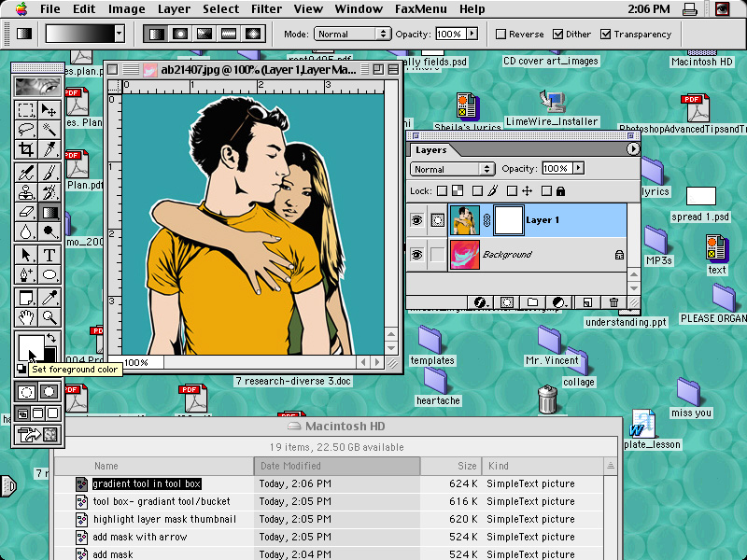Viewport: 747px width, 560px height.
Task: Open the Apple menu
Action: (21, 8)
